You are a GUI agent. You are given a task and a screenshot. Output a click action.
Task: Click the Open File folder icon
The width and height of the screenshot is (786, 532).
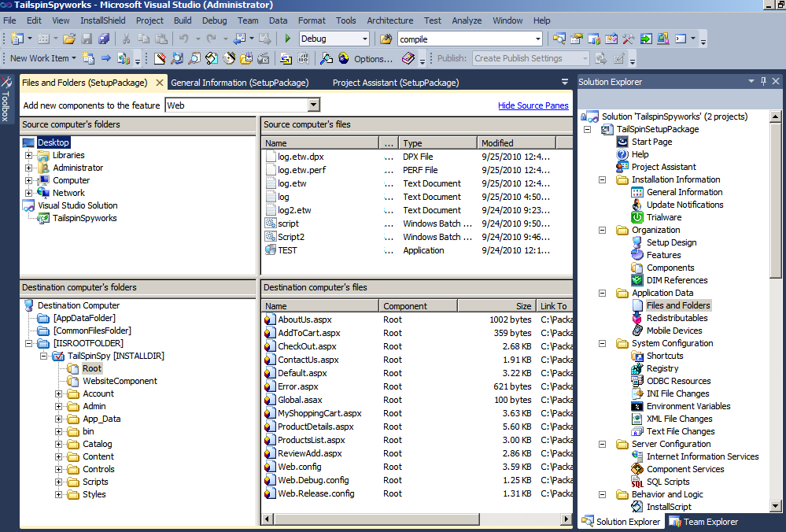[69, 39]
